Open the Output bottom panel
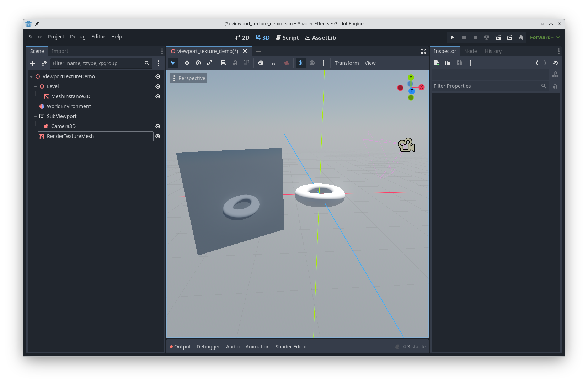The width and height of the screenshot is (588, 384). coord(180,347)
